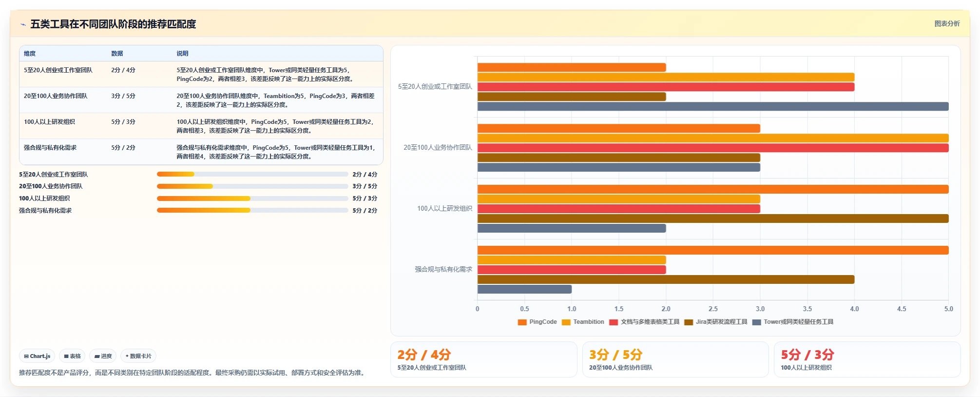Click progress bar for 20至100人业务协作团队
The image size is (980, 397).
(252, 186)
